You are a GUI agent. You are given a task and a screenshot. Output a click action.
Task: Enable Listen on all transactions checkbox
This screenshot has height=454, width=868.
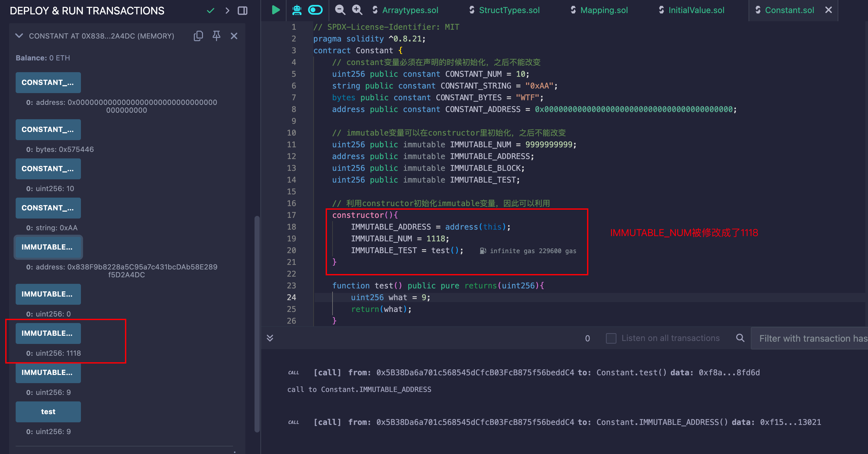click(611, 338)
